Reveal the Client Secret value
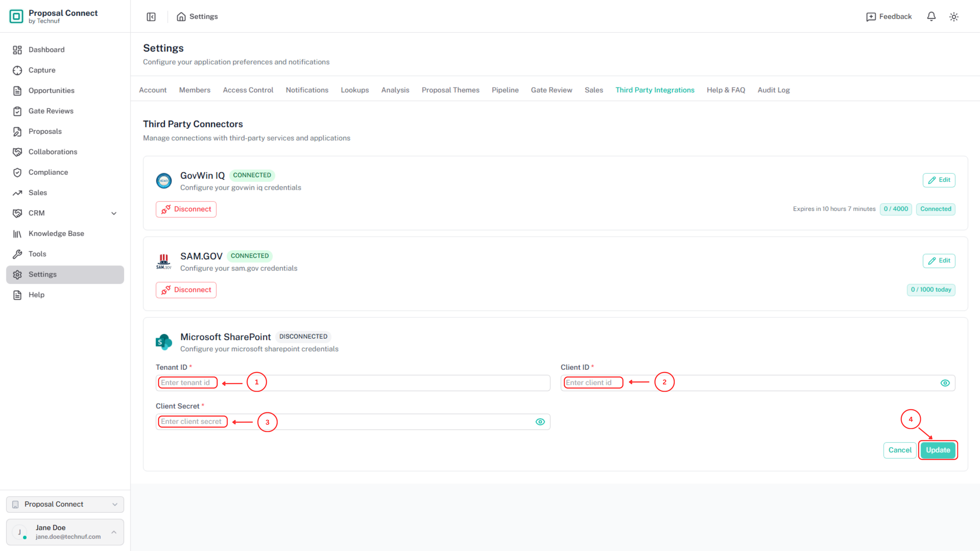The width and height of the screenshot is (980, 551). [540, 422]
